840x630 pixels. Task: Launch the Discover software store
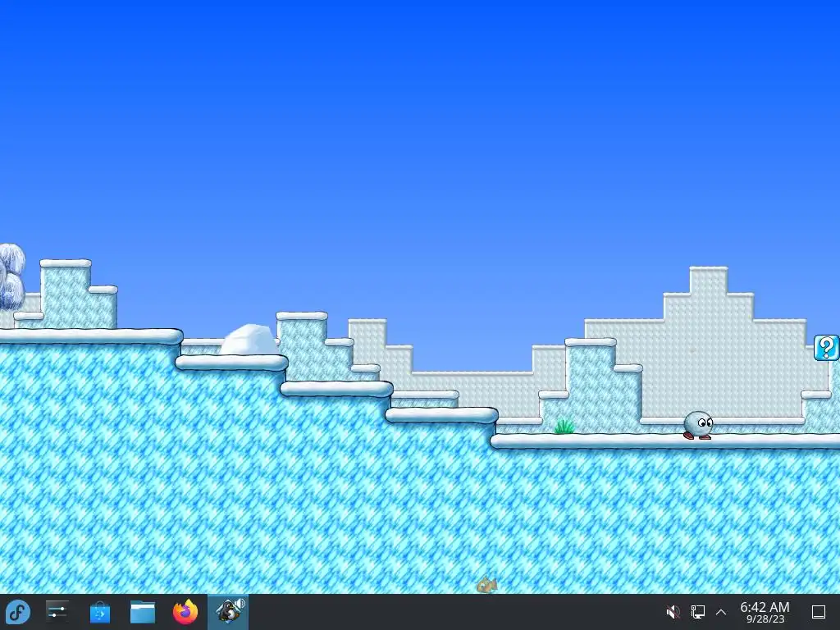(x=99, y=612)
